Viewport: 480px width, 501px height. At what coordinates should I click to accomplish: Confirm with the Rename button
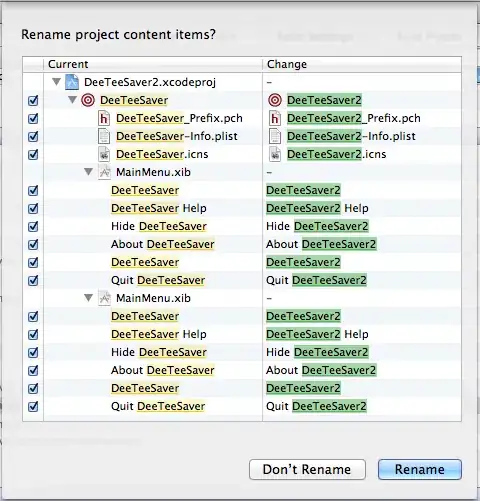tap(420, 469)
